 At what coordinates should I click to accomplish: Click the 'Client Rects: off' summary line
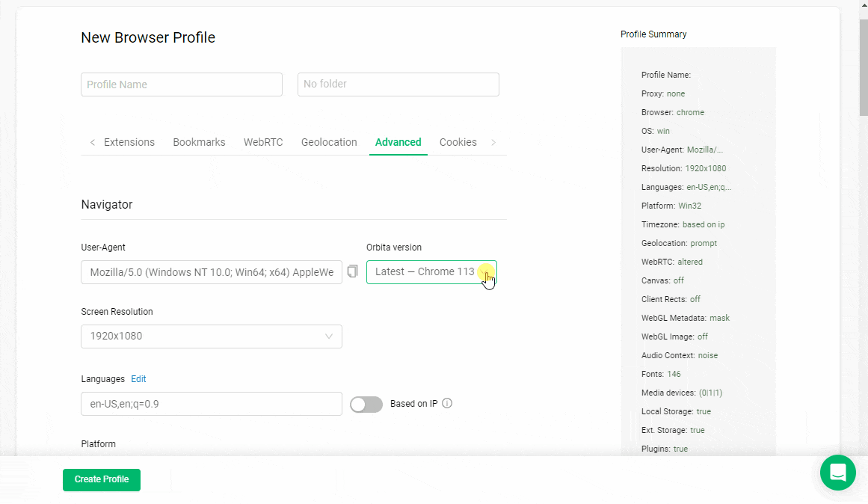tap(671, 299)
